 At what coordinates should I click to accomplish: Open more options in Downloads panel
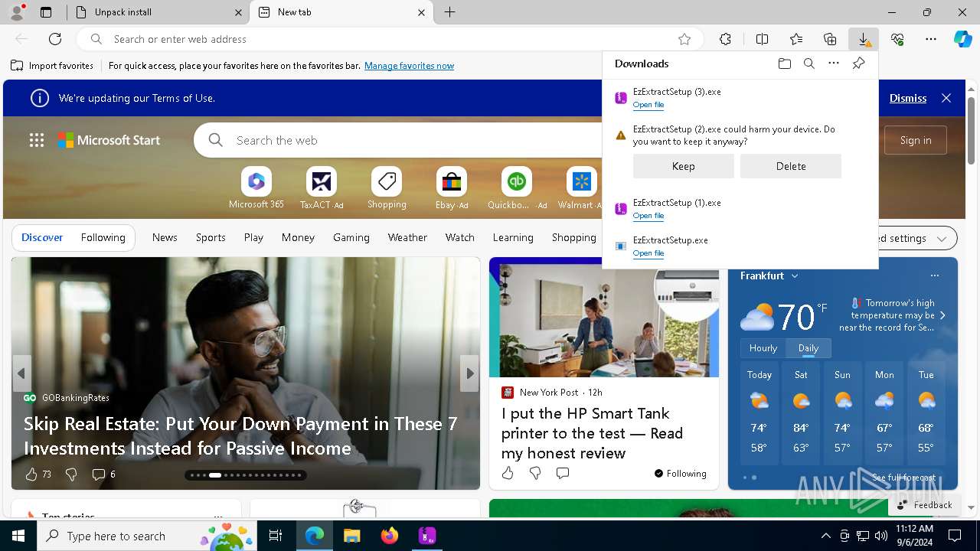tap(834, 64)
